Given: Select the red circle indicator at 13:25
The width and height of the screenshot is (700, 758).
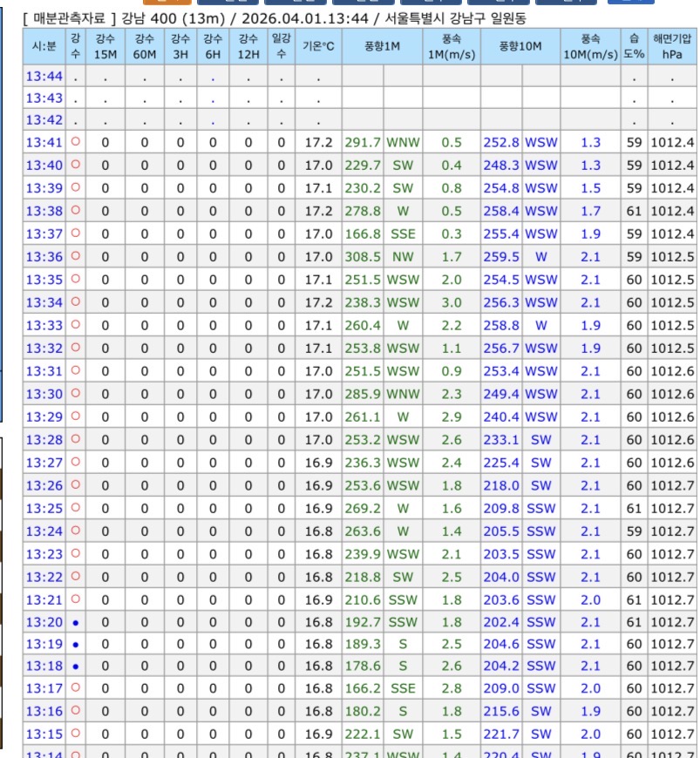Looking at the screenshot, I should click(x=76, y=507).
